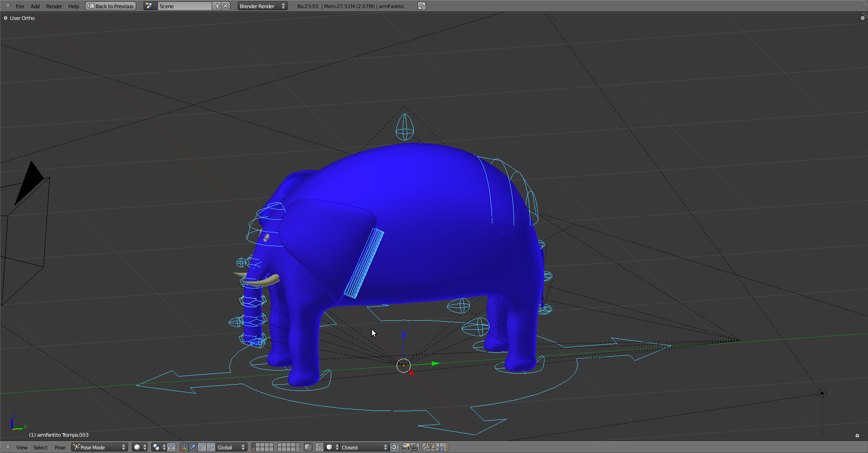Expand the Blender Render engine dropdown
Viewport: 868px width, 453px height.
pos(262,6)
